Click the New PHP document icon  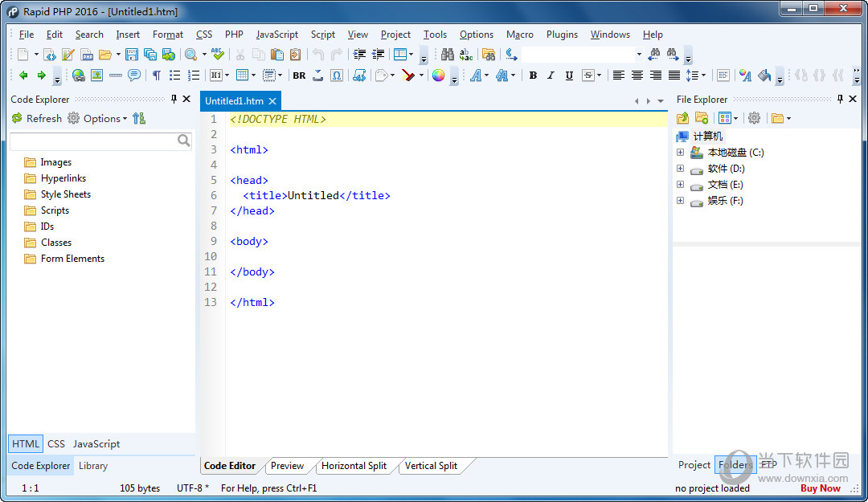click(87, 55)
